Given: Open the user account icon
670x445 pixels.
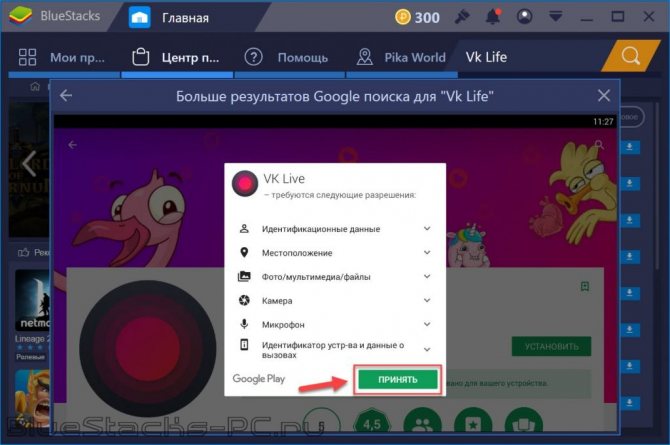Looking at the screenshot, I should pos(524,17).
